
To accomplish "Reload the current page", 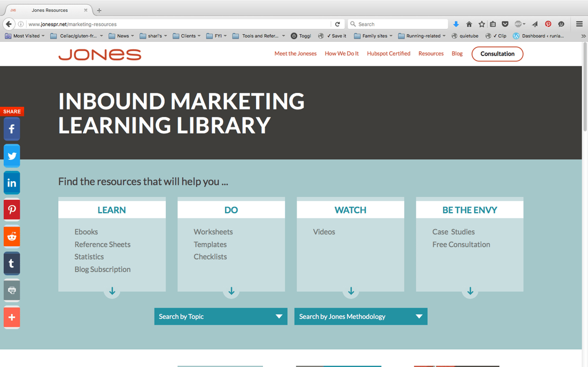I will [337, 24].
